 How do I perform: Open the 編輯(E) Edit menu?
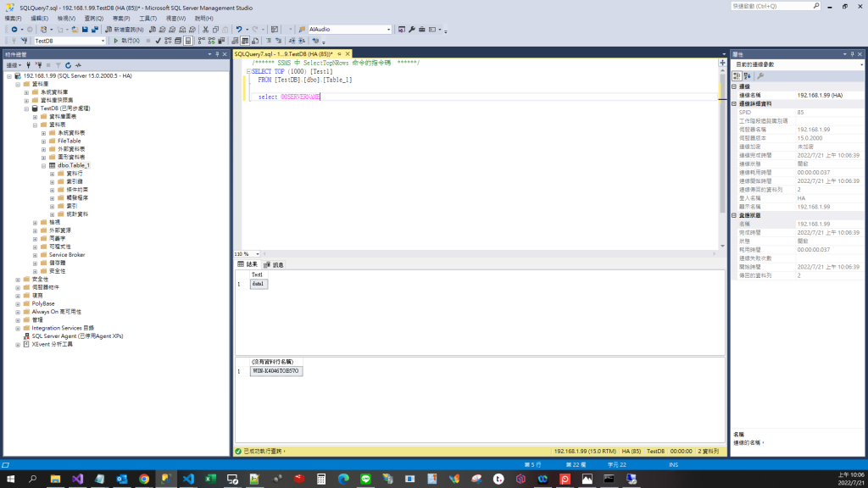point(39,19)
